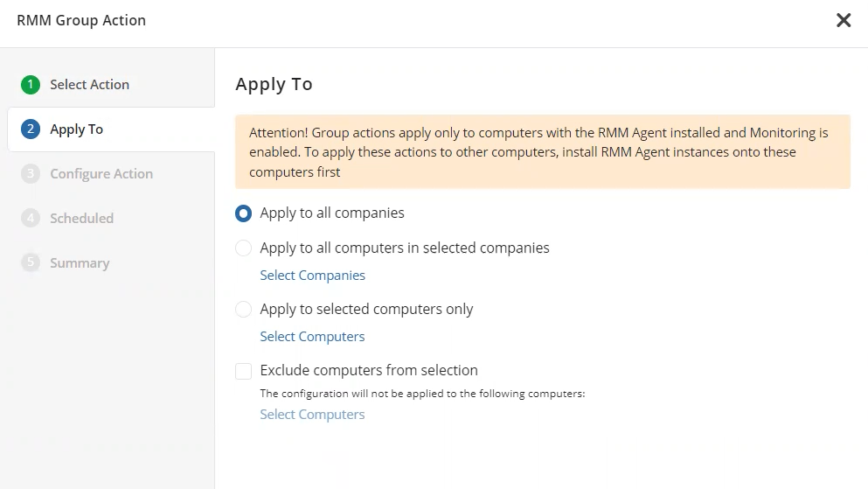Click the Apply To page heading
Viewport: 868px width, 489px height.
pyautogui.click(x=274, y=84)
